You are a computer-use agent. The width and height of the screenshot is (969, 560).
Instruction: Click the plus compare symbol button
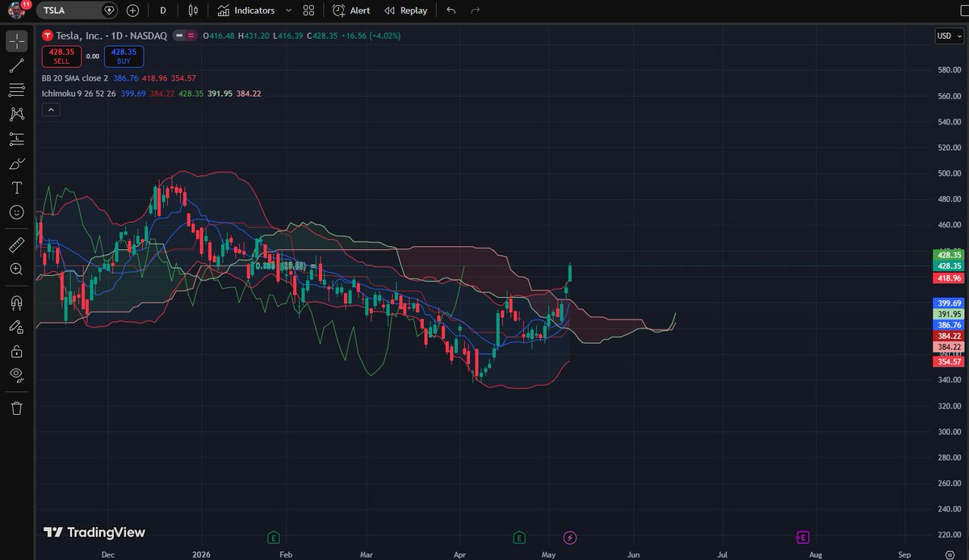(132, 10)
